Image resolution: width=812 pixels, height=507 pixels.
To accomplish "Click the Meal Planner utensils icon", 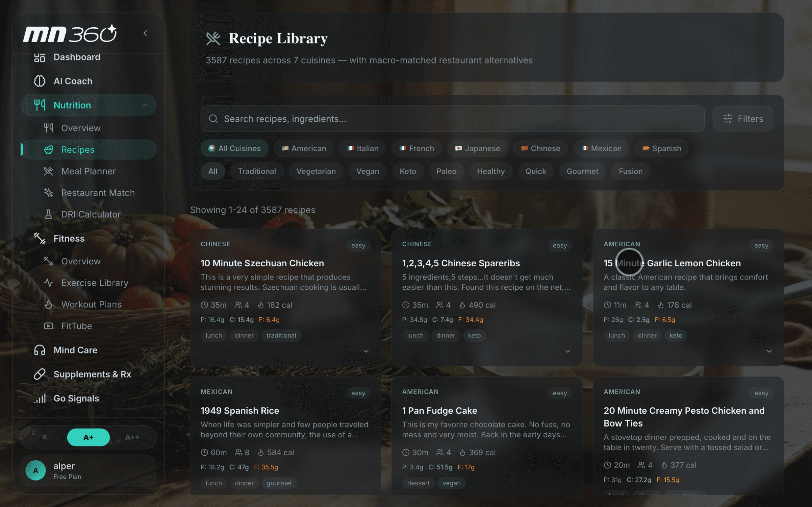I will [x=48, y=171].
